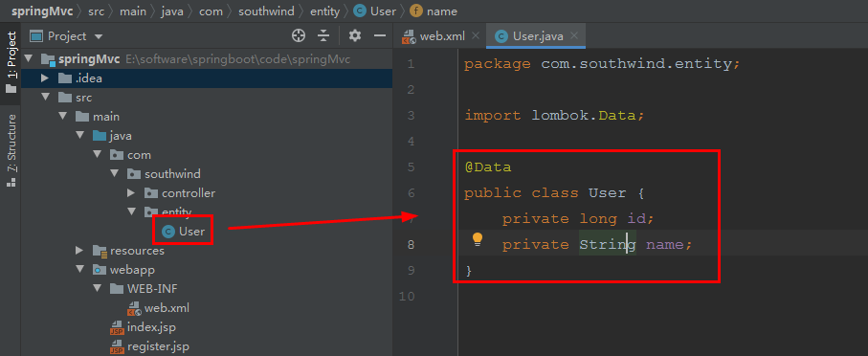Click User class in the breadcrumb bar
Screen dimensions: 868x356
tap(375, 11)
